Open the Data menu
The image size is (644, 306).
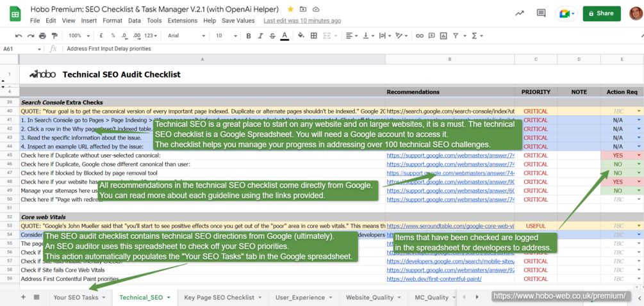point(135,20)
